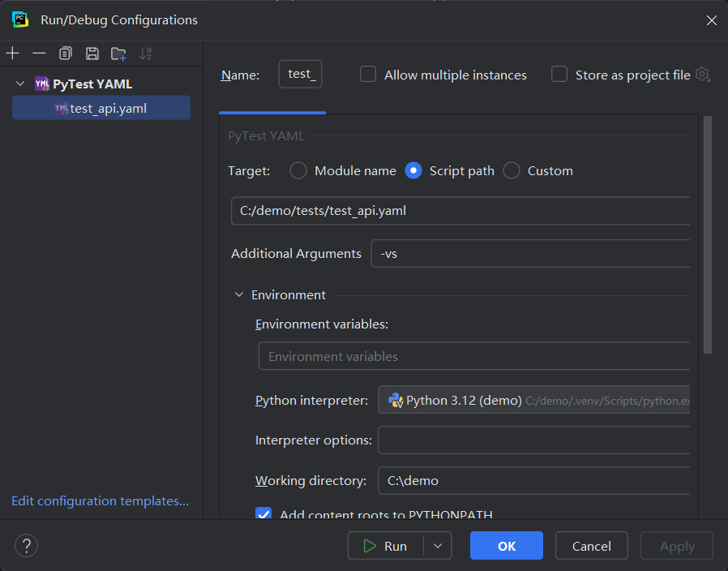Image resolution: width=728 pixels, height=571 pixels.
Task: Click the Copy Configuration icon
Action: (x=66, y=54)
